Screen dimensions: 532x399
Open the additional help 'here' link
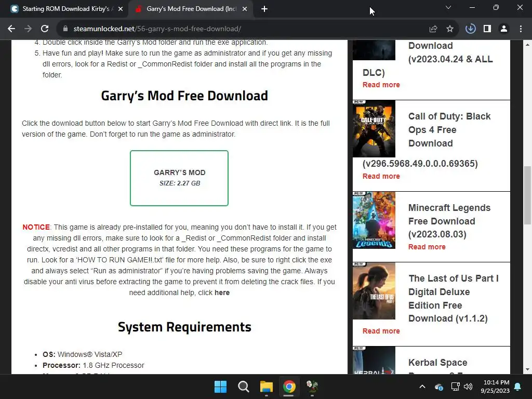coord(222,292)
